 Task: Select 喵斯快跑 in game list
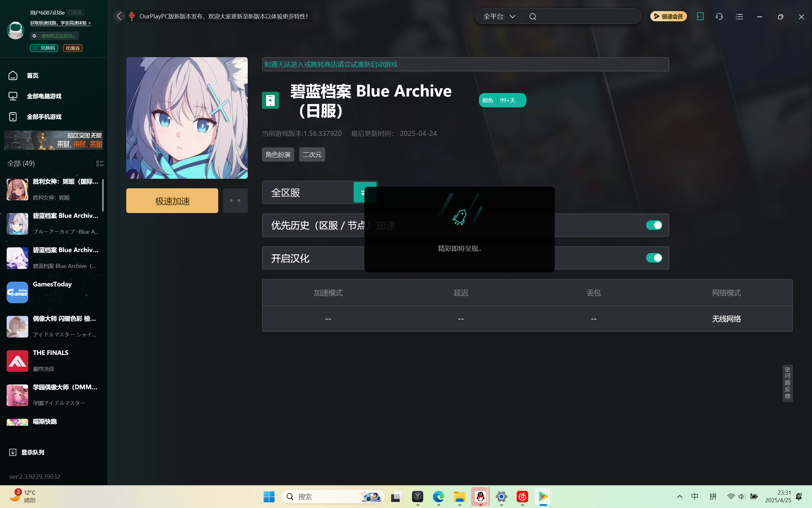pyautogui.click(x=53, y=421)
